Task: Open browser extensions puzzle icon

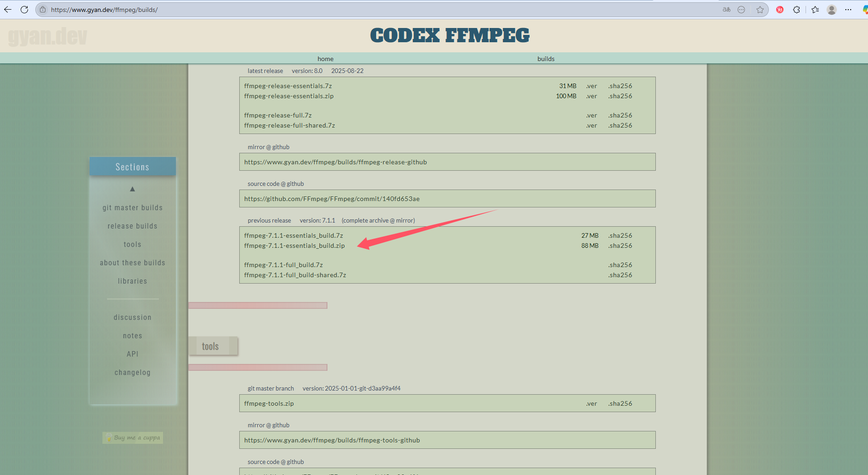Action: [796, 10]
